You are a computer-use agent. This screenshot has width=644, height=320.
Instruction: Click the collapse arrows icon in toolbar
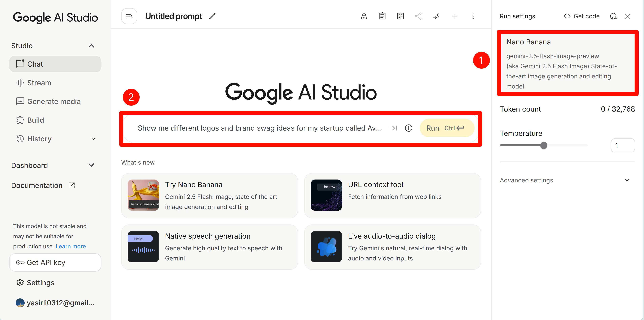click(x=437, y=16)
